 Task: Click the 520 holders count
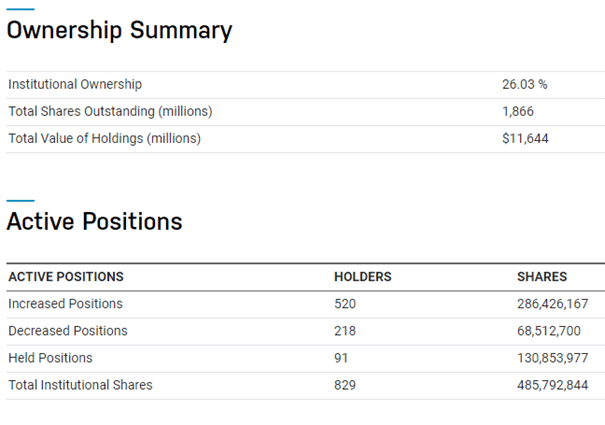[345, 304]
